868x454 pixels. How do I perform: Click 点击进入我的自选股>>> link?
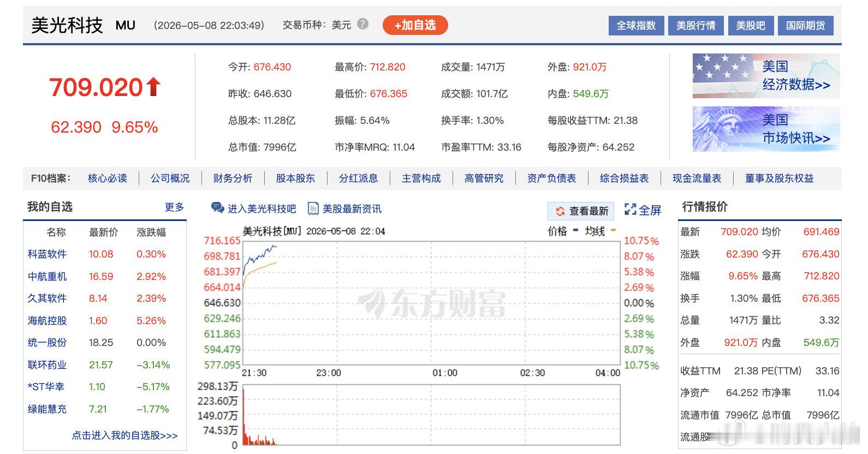(x=124, y=435)
